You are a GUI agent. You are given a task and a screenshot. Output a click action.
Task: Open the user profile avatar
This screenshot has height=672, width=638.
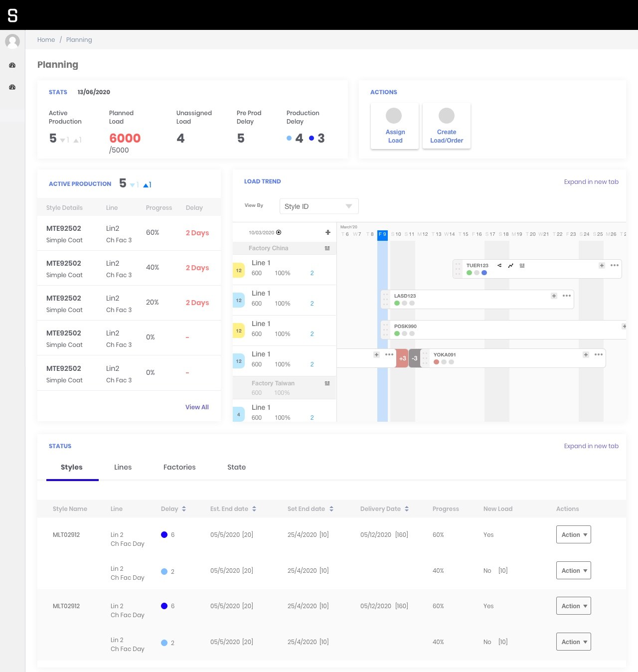[x=12, y=41]
